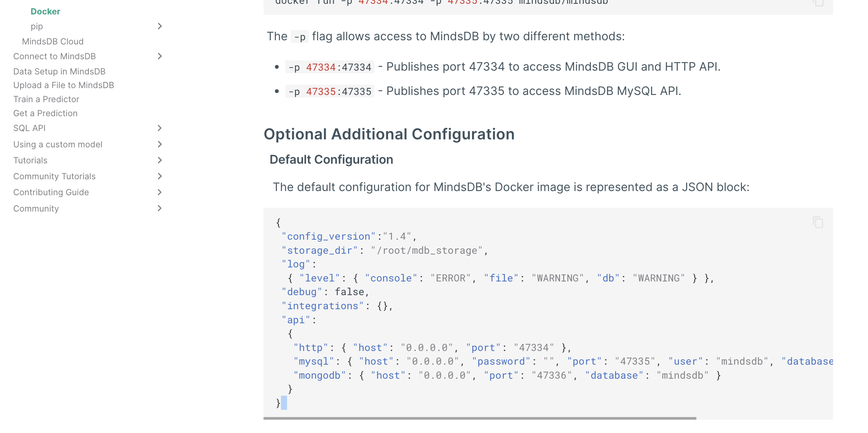
Task: Click the Optional Additional Configuration heading
Action: point(389,134)
